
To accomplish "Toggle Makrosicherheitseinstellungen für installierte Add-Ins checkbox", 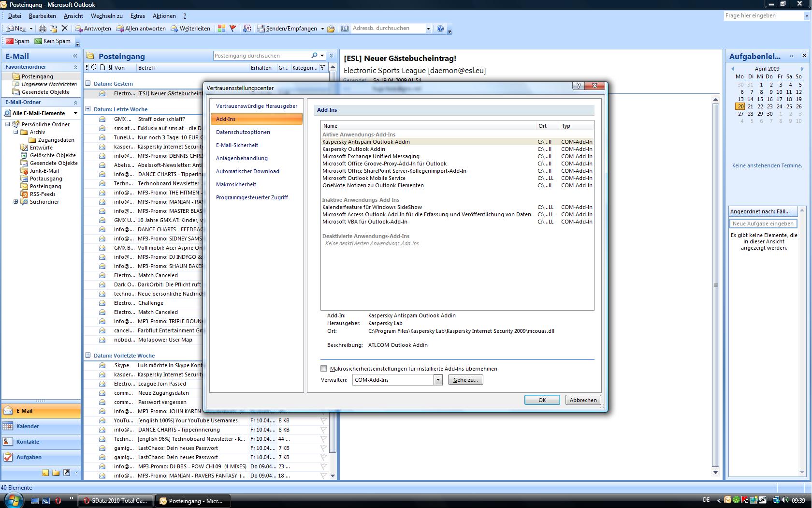I will point(324,369).
